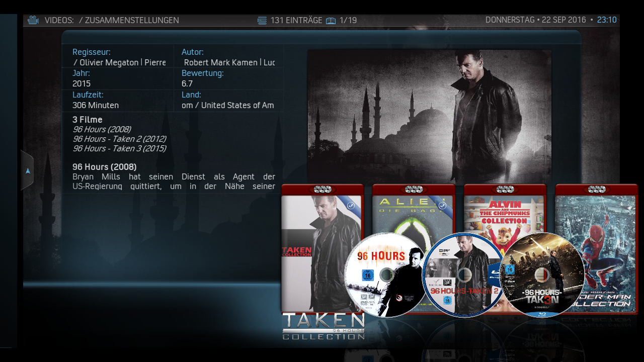Image resolution: width=644 pixels, height=362 pixels.
Task: Click the '1/19' page indicator
Action: pos(348,21)
